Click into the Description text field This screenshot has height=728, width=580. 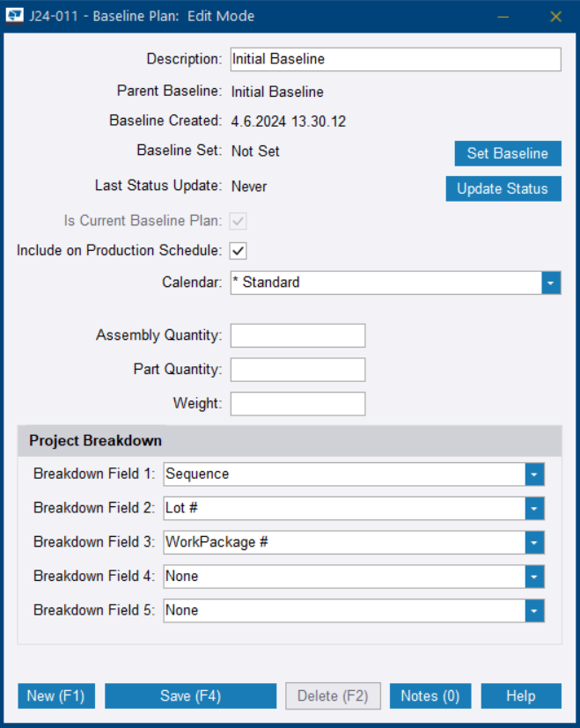394,59
